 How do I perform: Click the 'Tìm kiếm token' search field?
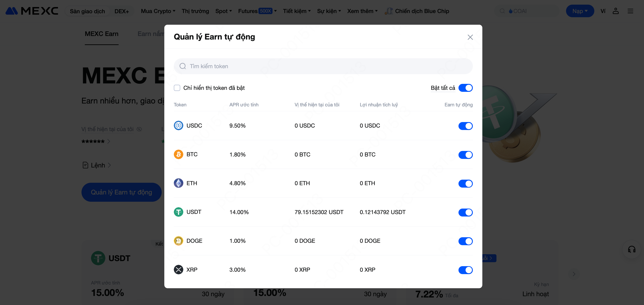[x=323, y=66]
